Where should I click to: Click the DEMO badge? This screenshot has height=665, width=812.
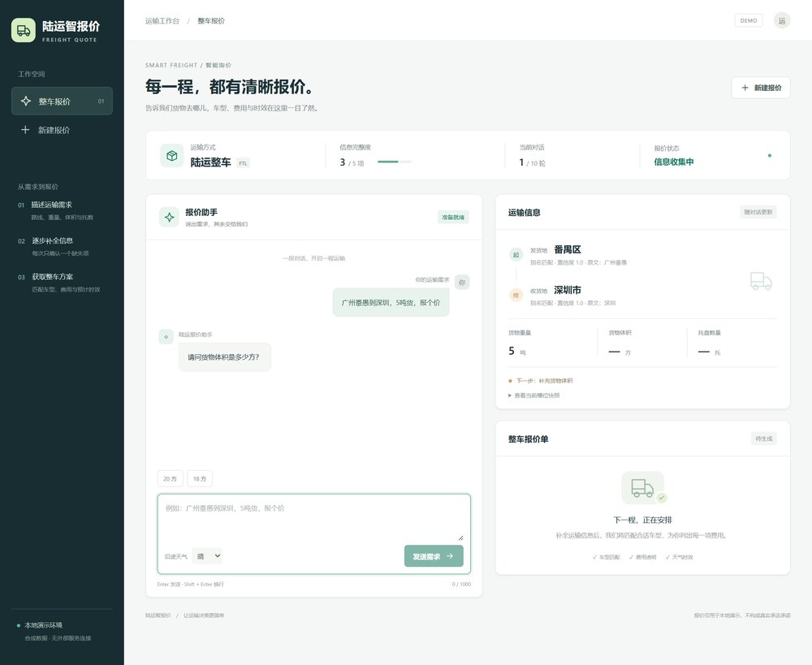coord(749,21)
